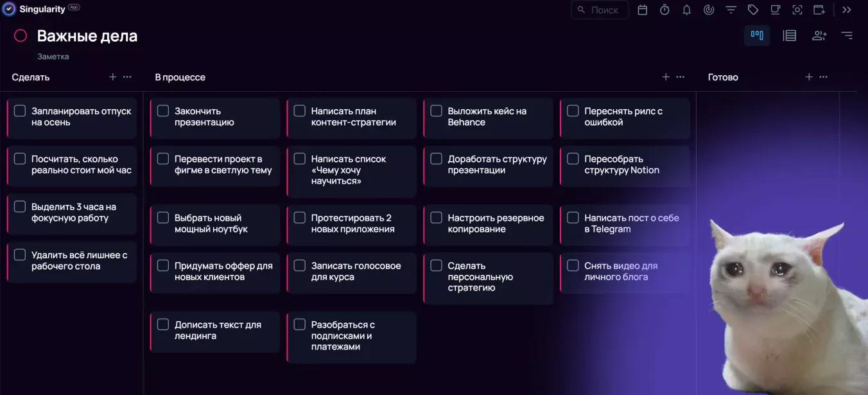Open the В процессе column options menu
868x395 pixels.
(x=681, y=77)
